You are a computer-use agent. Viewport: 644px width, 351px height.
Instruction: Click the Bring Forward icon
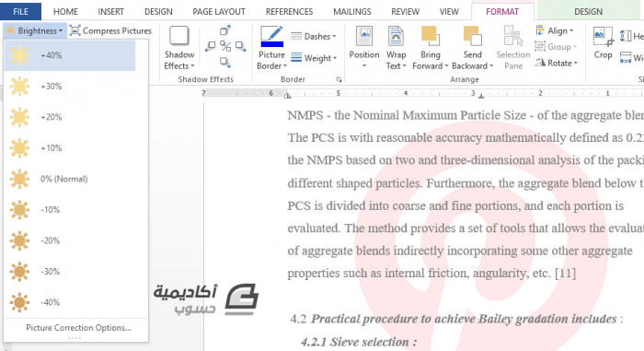coord(430,36)
